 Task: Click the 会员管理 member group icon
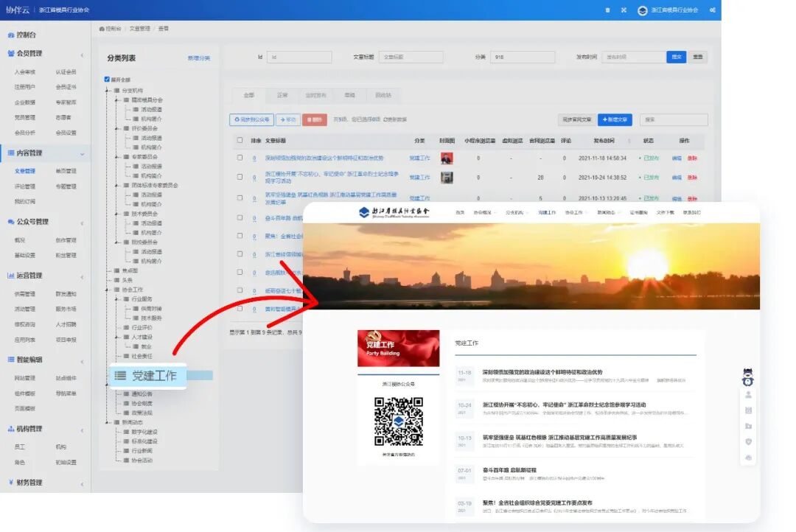point(10,53)
